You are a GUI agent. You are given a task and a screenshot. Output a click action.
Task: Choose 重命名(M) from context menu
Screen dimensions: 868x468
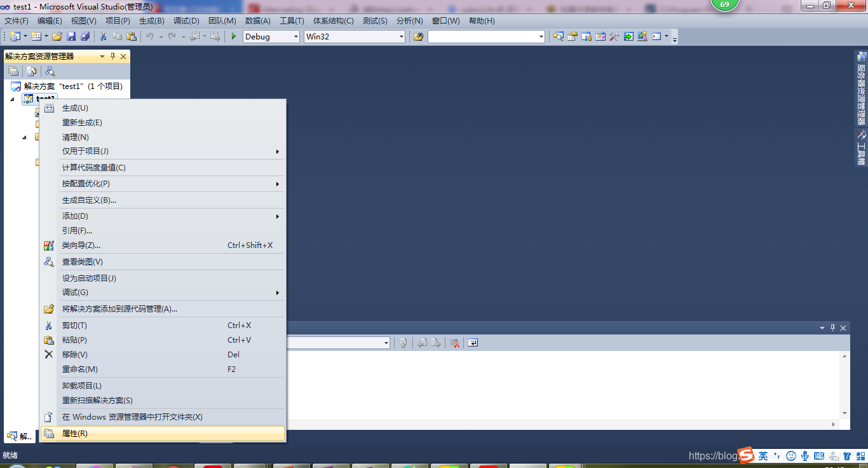coord(163,369)
